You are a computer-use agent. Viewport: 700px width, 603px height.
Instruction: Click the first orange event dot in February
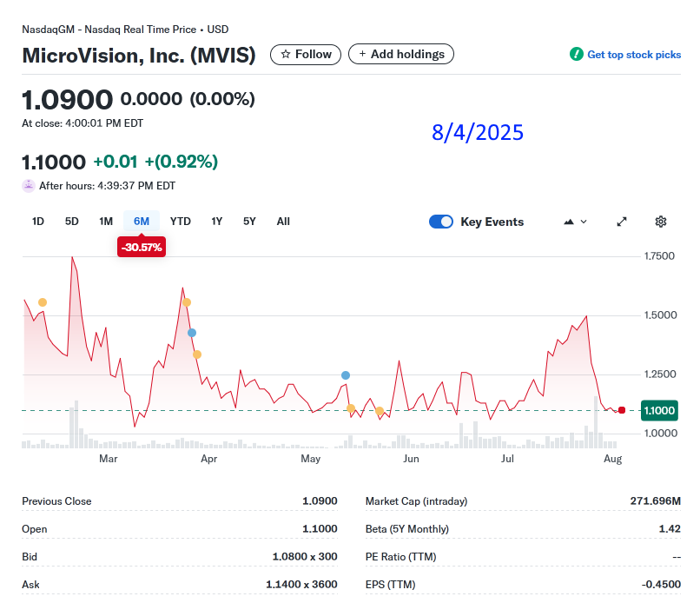pyautogui.click(x=43, y=302)
